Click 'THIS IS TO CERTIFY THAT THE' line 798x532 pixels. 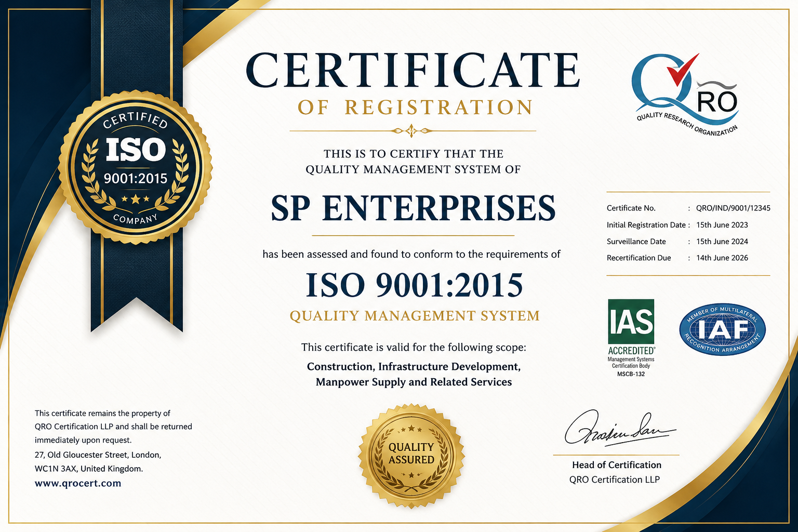(414, 154)
